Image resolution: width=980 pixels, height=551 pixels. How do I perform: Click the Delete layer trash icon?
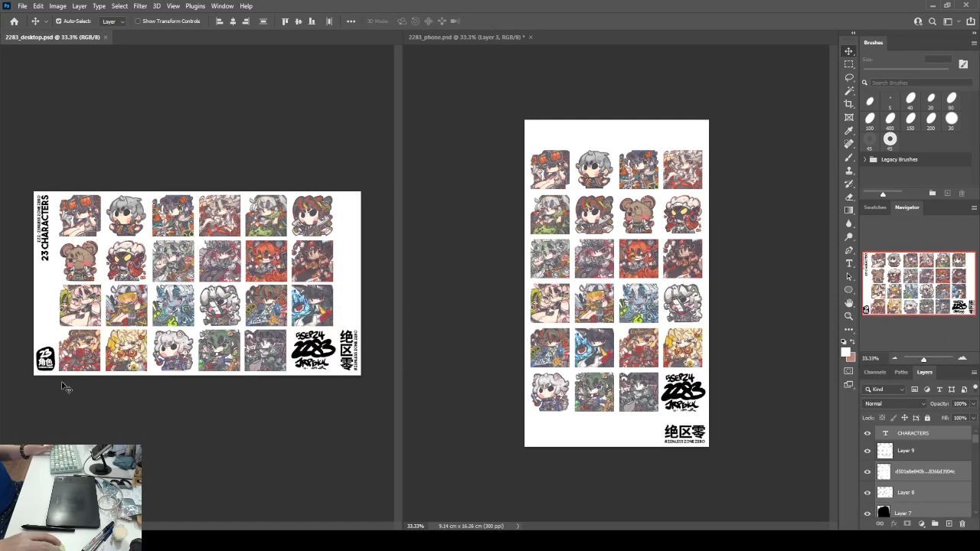coord(962,523)
